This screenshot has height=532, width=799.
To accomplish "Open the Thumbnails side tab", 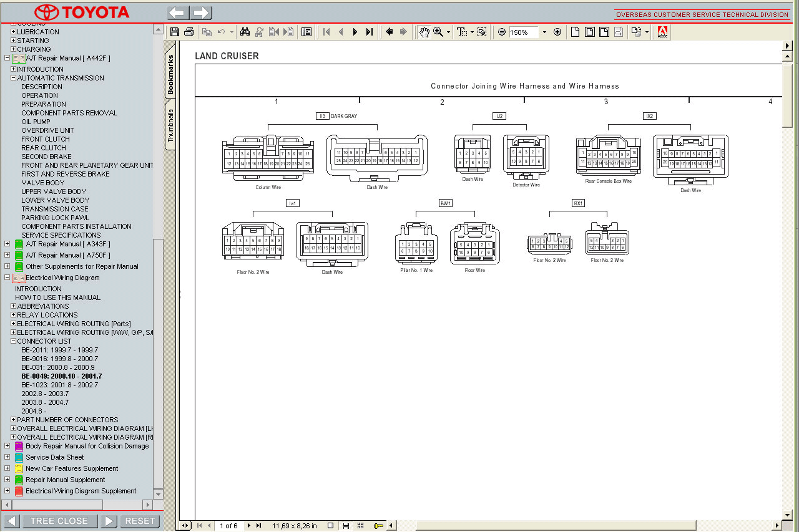I will coord(171,125).
